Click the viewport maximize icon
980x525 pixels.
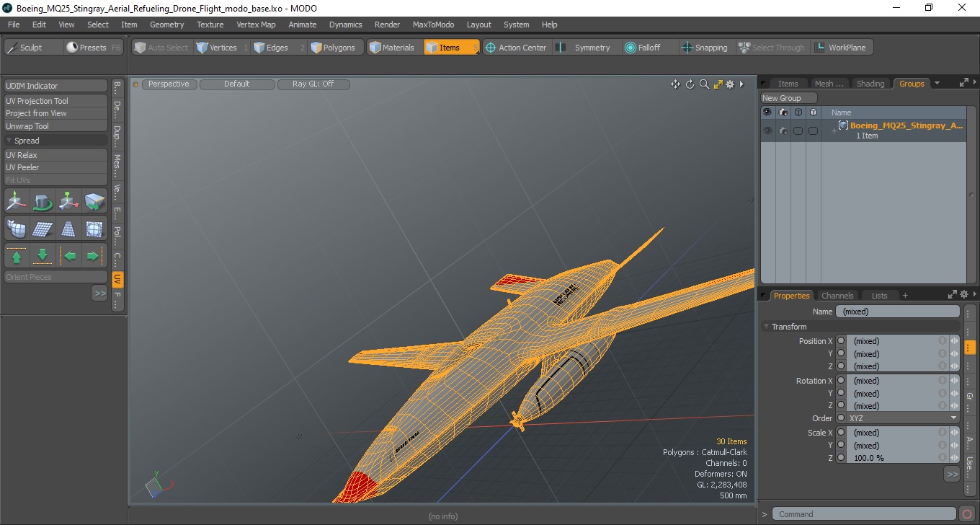pos(718,84)
